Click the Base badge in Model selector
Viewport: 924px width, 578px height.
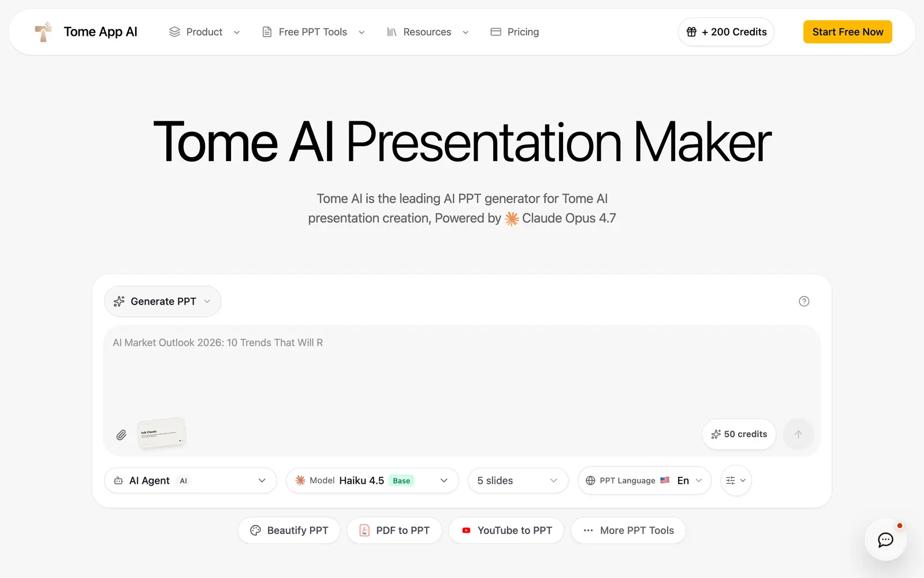pyautogui.click(x=401, y=480)
